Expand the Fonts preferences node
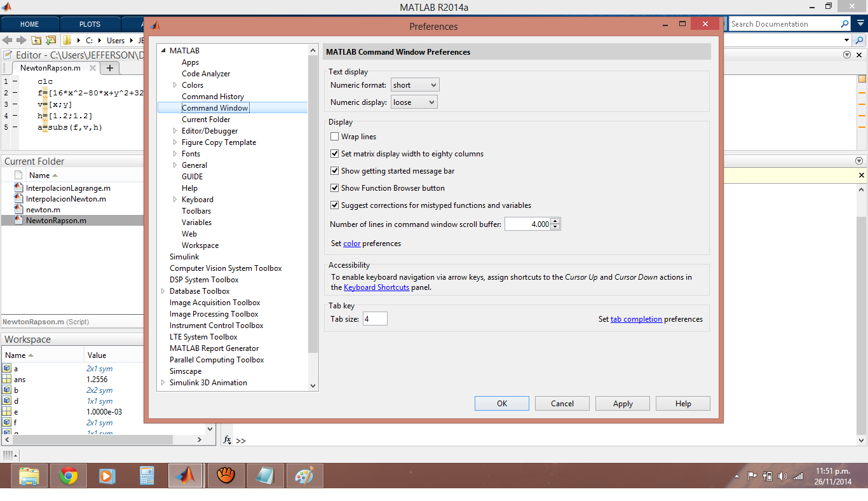868x501 pixels. pyautogui.click(x=175, y=154)
